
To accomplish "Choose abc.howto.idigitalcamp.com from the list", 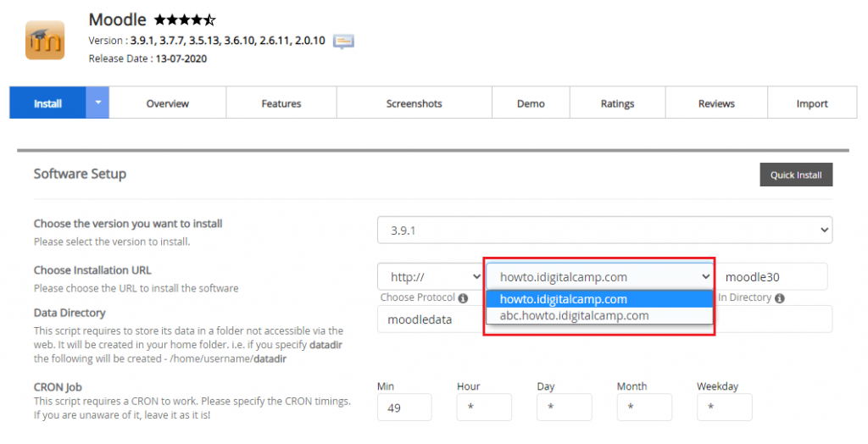I will (599, 315).
